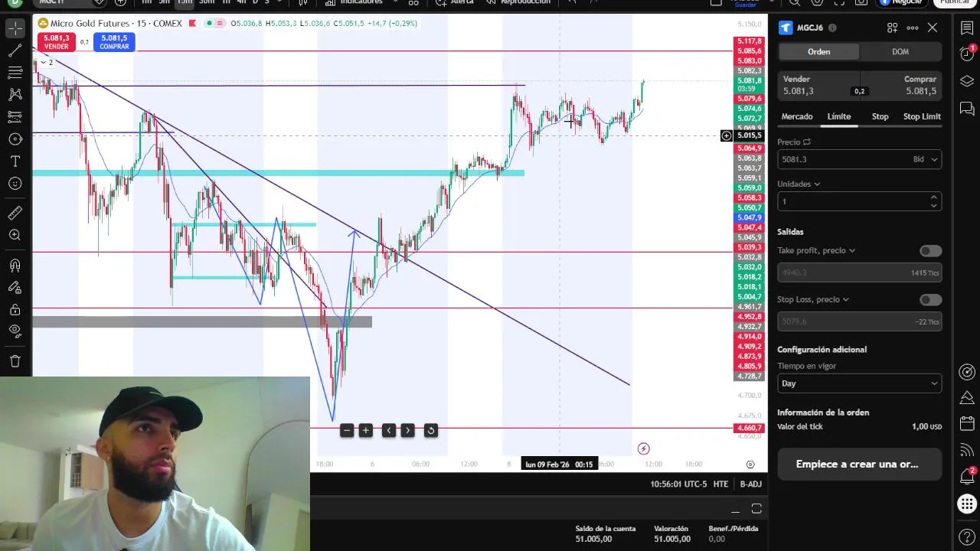Open the help center question icon

(x=967, y=536)
